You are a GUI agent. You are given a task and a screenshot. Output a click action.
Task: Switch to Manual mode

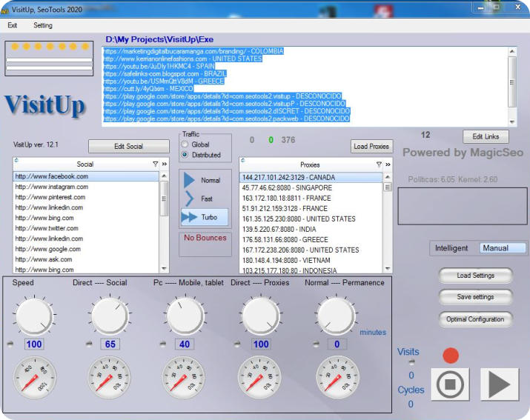coord(503,248)
